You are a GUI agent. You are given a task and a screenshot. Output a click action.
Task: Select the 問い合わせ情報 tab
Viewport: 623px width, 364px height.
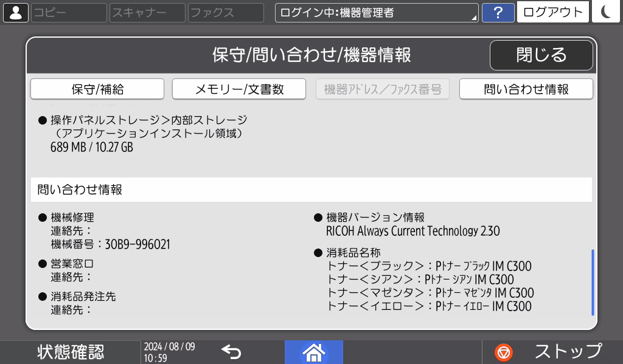coord(526,89)
